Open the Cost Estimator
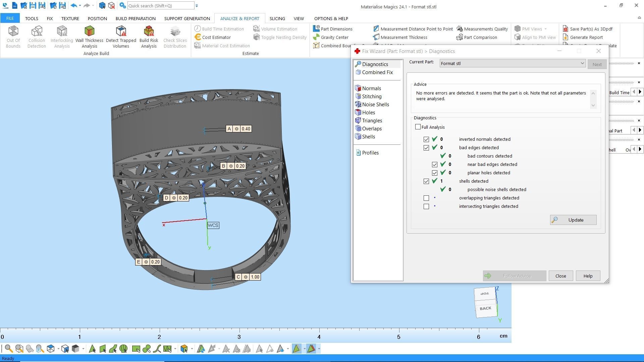Screen dimensions: 644x362 click(216, 37)
